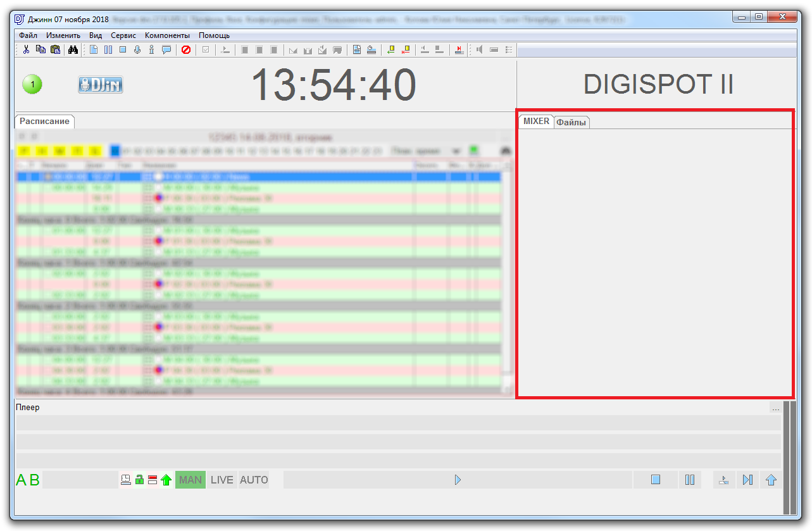Click the Copy icon in toolbar
The image size is (812, 531).
pyautogui.click(x=41, y=49)
